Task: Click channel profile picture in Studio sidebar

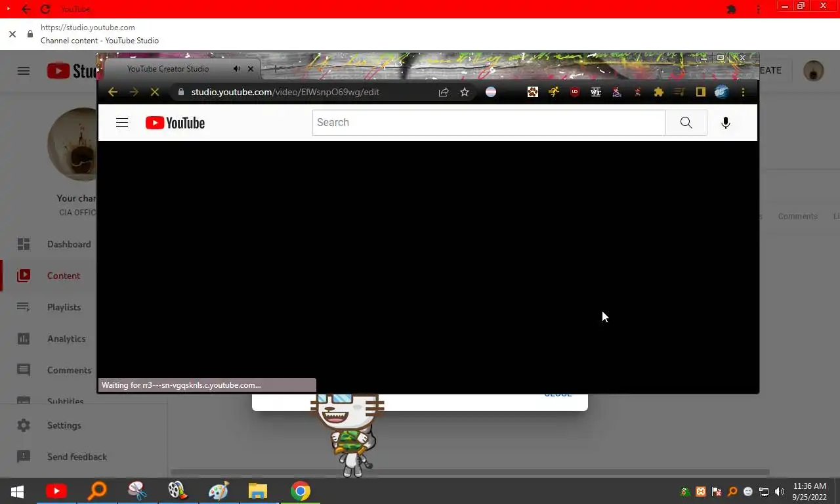Action: point(72,144)
